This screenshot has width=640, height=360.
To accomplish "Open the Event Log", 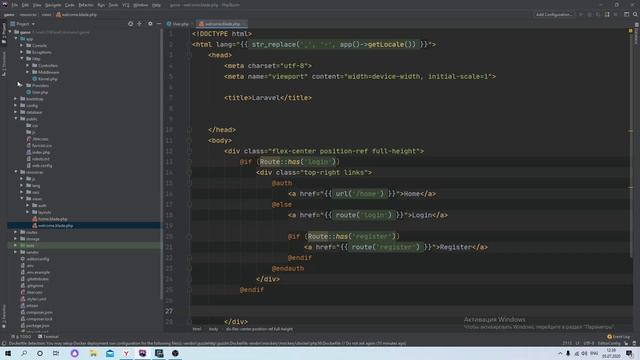I will tap(618, 337).
